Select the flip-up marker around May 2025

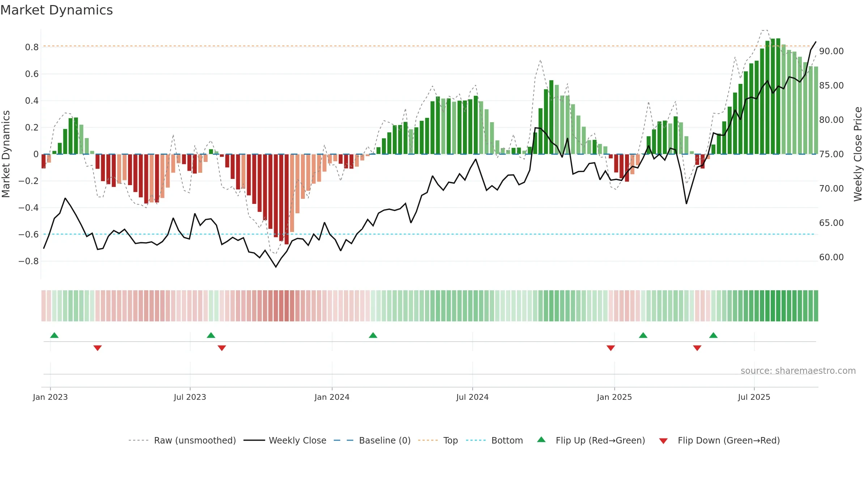click(713, 335)
